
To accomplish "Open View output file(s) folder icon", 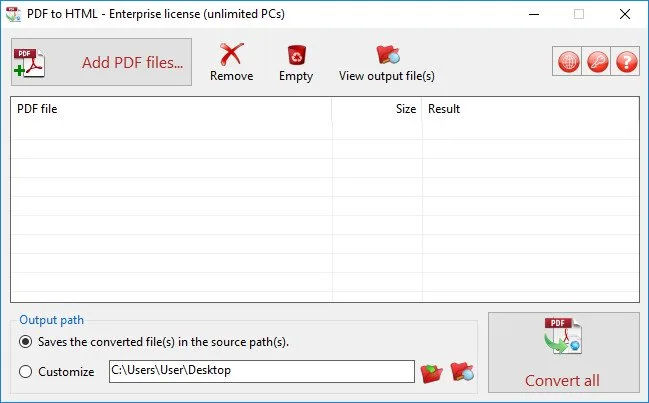I will [387, 62].
